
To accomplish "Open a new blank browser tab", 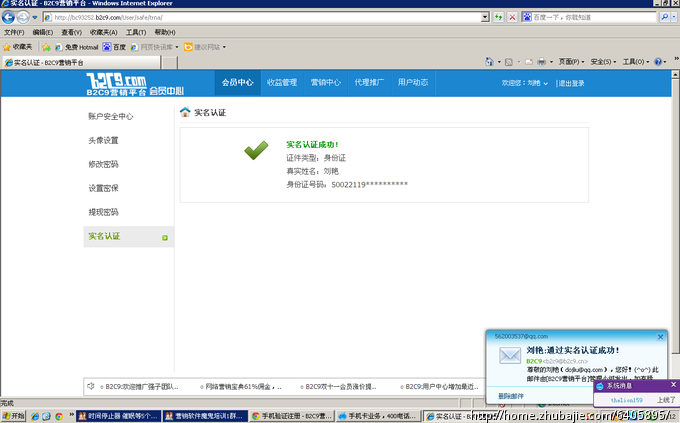I will (170, 63).
